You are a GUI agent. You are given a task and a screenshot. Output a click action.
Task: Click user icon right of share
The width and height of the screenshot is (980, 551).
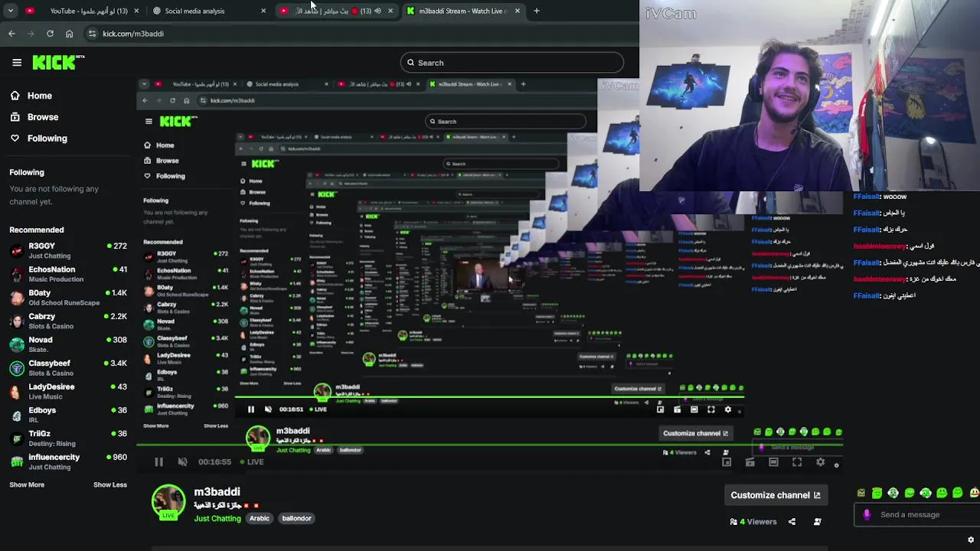817,522
